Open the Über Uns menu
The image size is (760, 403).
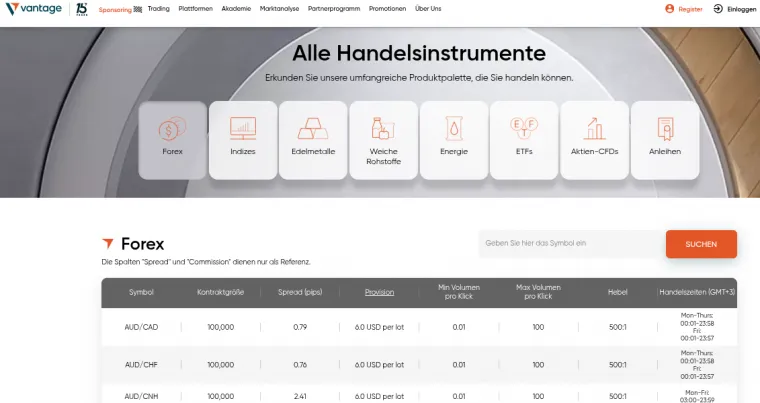coord(428,9)
